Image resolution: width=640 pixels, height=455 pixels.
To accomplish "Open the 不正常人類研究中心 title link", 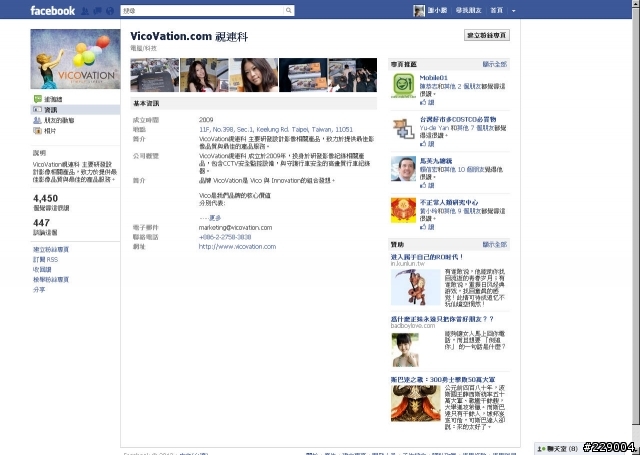I will coord(449,202).
